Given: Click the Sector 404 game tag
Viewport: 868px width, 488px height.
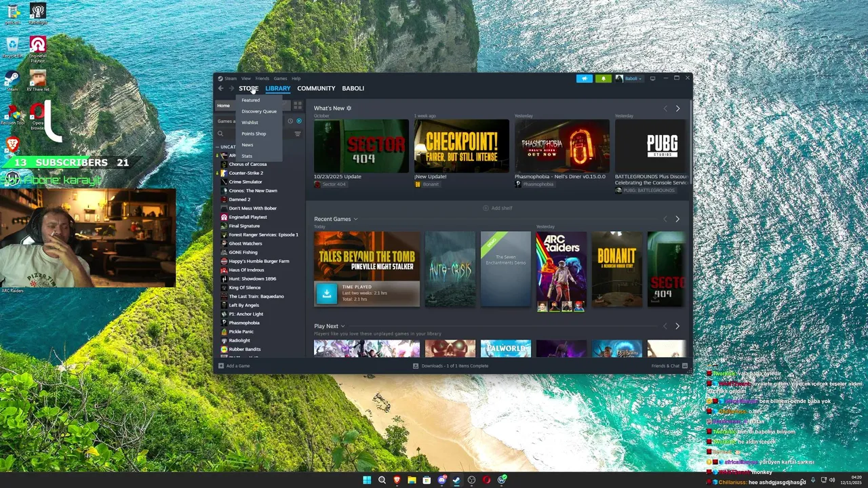Looking at the screenshot, I should coord(330,184).
